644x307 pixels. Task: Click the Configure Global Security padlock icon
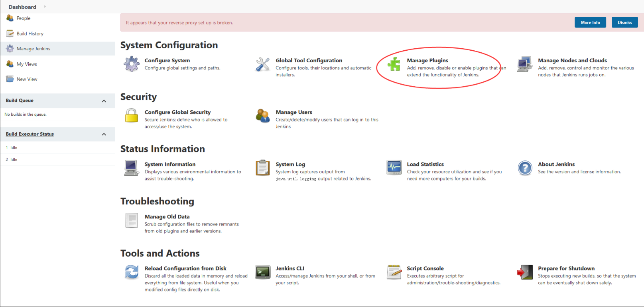132,116
